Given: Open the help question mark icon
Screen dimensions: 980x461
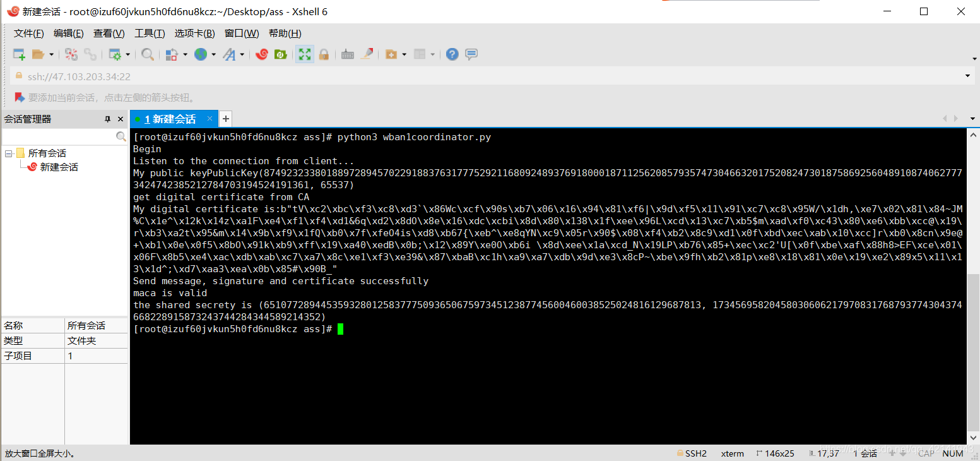Looking at the screenshot, I should [x=452, y=54].
